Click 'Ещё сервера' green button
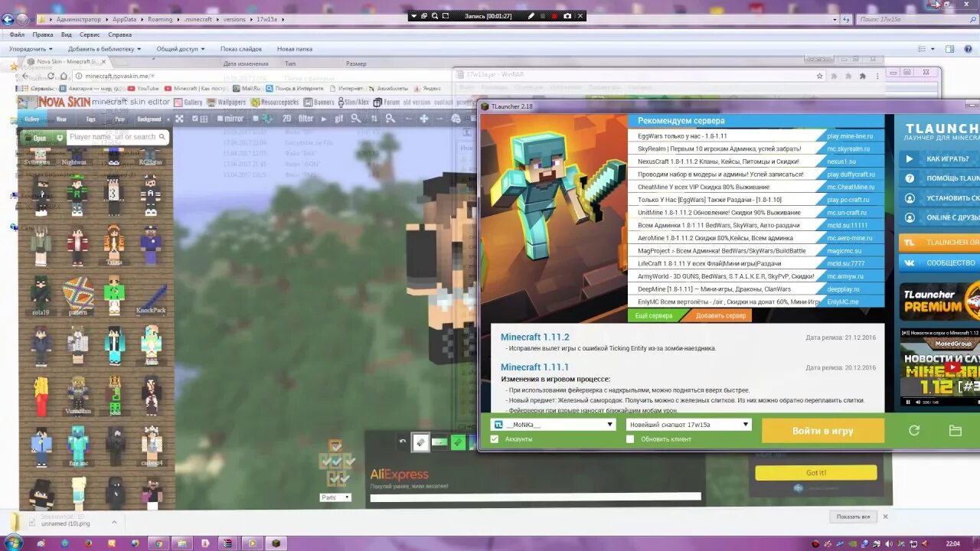 (654, 315)
